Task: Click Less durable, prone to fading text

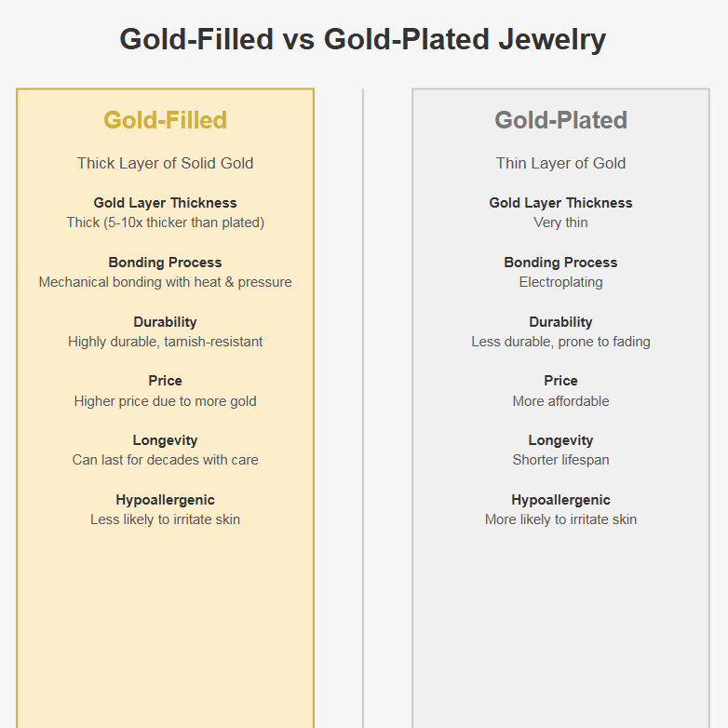Action: tap(560, 342)
